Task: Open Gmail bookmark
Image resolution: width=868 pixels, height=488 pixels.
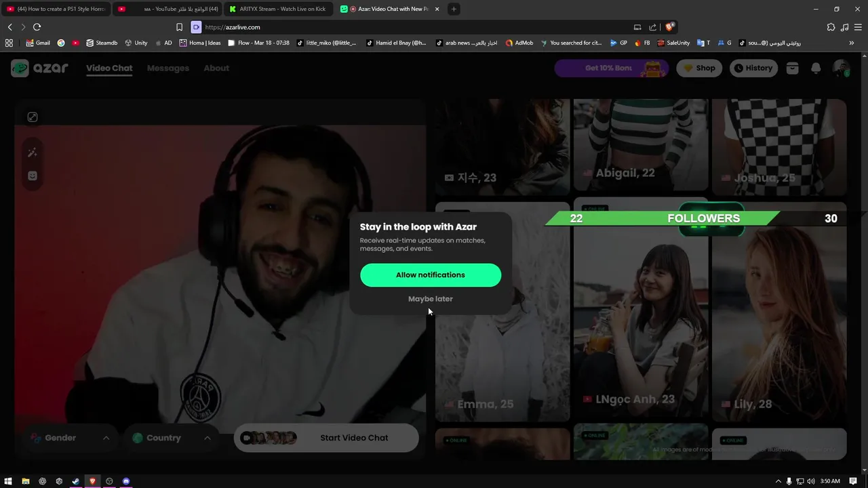Action: pos(38,43)
